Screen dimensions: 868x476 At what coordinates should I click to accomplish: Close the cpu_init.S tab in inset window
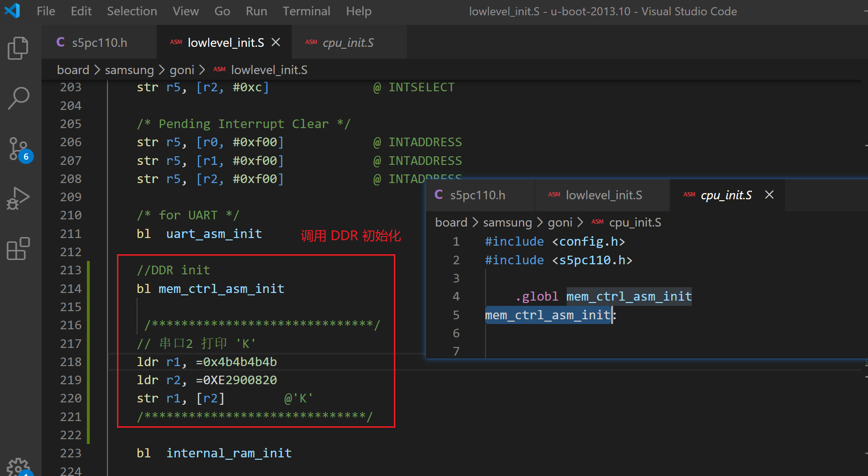(769, 195)
